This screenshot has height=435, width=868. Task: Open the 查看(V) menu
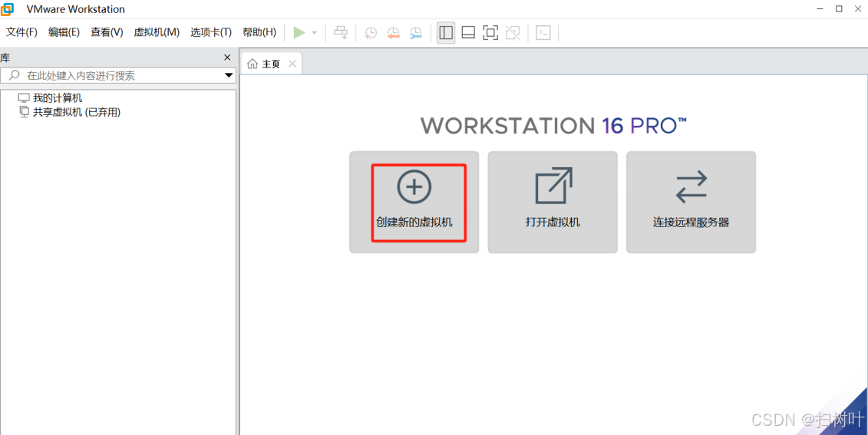(107, 32)
